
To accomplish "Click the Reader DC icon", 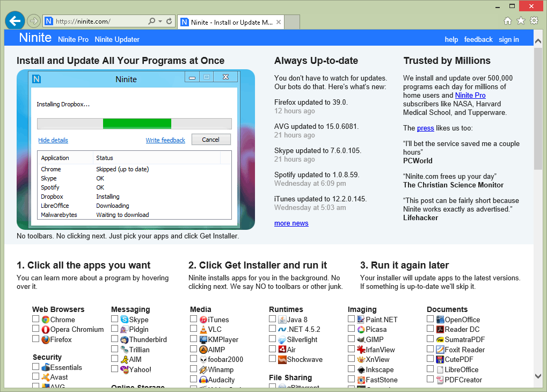I will 440,330.
